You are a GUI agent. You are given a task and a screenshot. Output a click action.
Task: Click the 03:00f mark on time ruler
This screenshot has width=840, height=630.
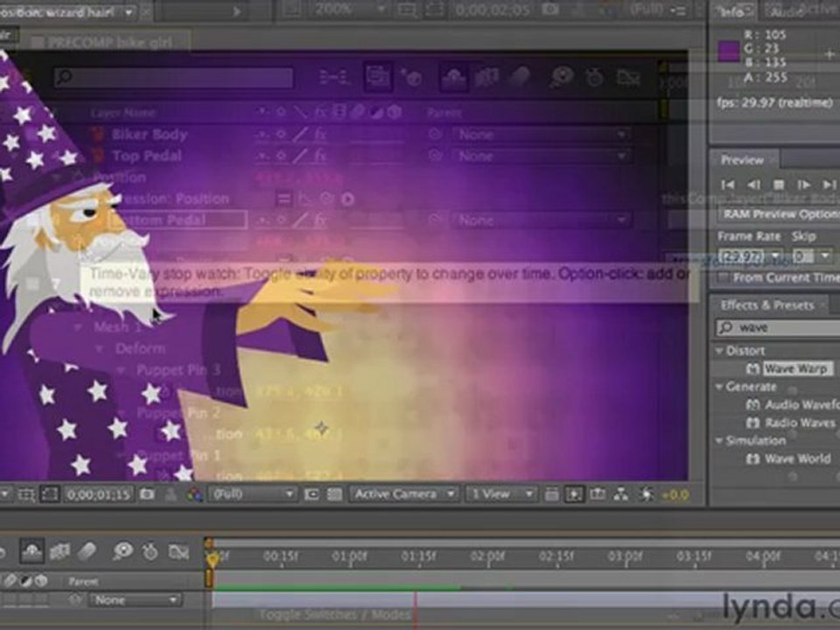[x=625, y=556]
